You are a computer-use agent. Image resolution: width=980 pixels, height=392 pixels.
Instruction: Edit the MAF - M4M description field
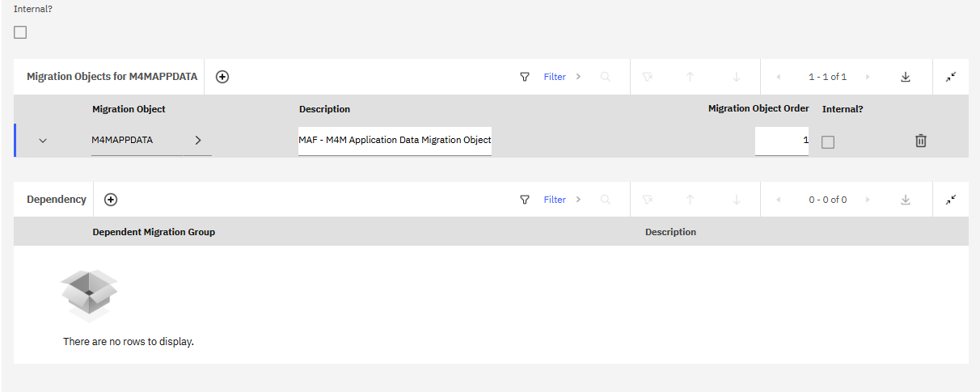click(x=395, y=140)
